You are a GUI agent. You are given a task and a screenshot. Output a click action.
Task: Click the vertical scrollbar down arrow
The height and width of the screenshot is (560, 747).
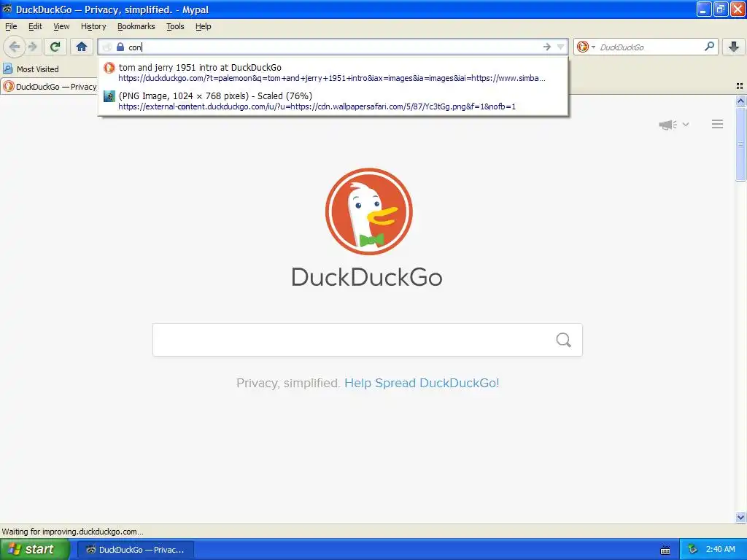pos(740,517)
